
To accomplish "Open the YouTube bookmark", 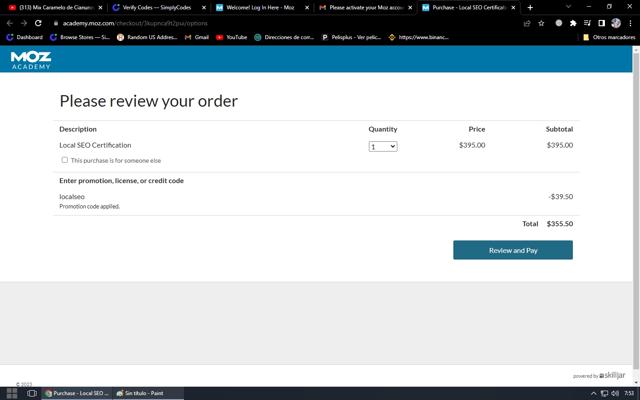I will pyautogui.click(x=232, y=37).
